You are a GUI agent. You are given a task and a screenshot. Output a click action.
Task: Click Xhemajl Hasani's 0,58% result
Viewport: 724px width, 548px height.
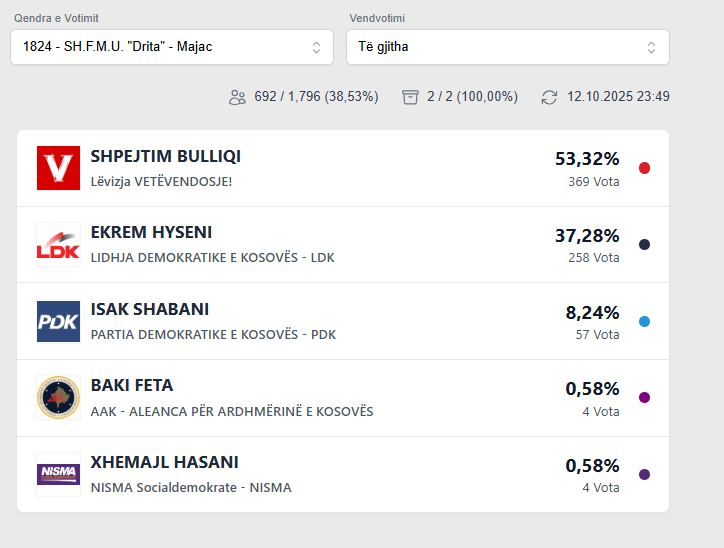click(x=592, y=466)
